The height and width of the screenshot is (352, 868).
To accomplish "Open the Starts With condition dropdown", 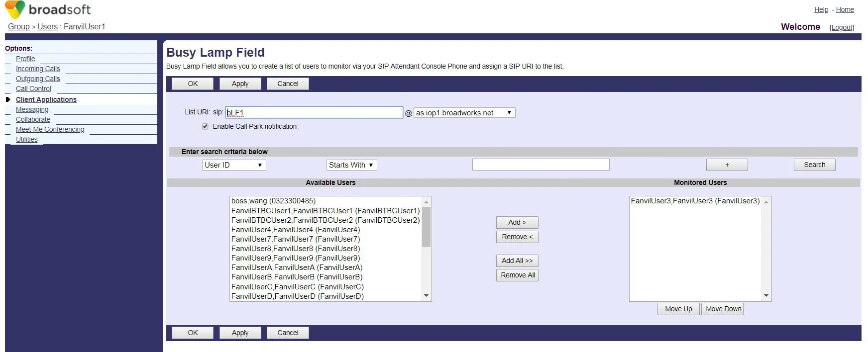I will click(351, 165).
